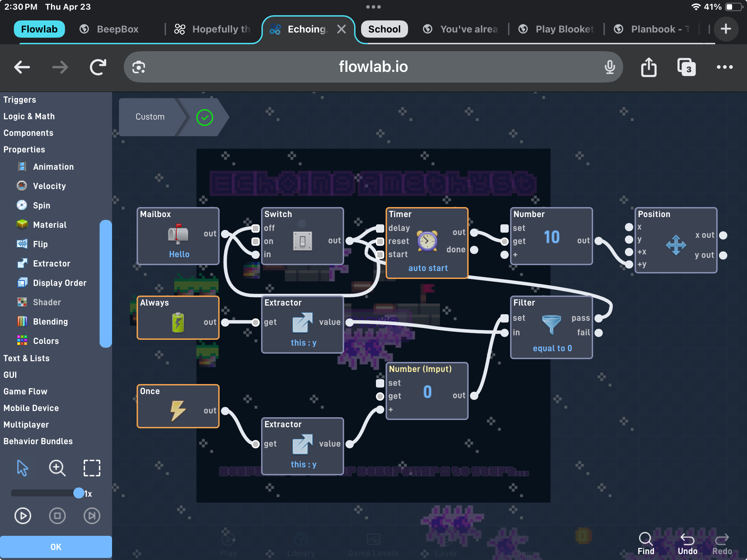Image resolution: width=747 pixels, height=560 pixels.
Task: Click the Redo arrow icon
Action: 722,539
